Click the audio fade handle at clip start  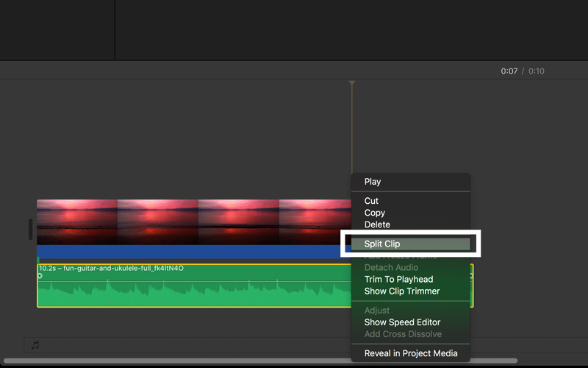[40, 276]
